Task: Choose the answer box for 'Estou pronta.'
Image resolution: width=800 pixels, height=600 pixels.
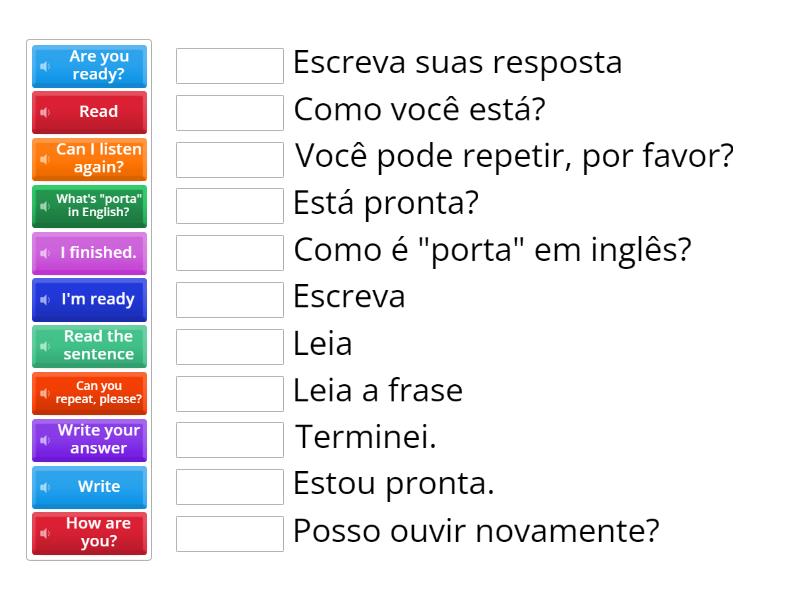Action: pos(230,487)
